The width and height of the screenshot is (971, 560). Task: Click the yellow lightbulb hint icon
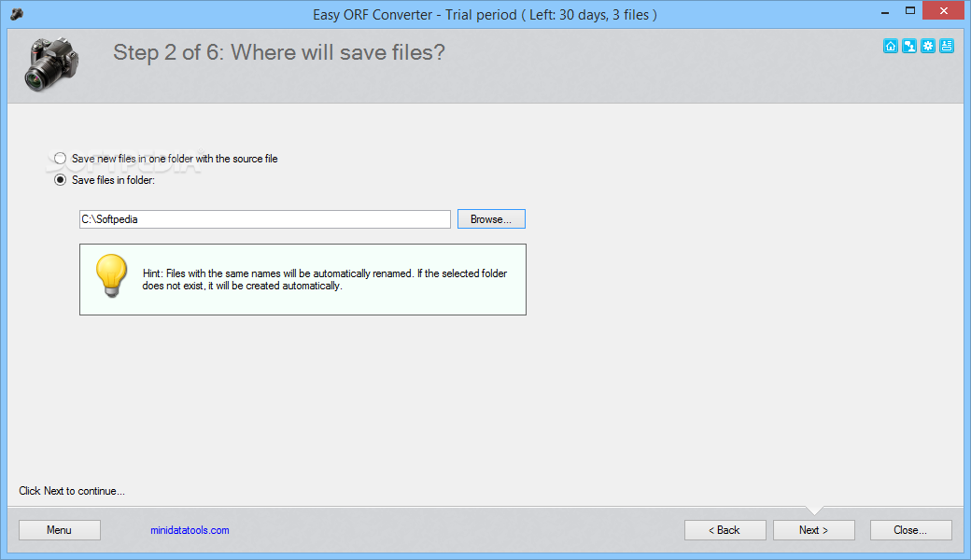click(x=112, y=276)
